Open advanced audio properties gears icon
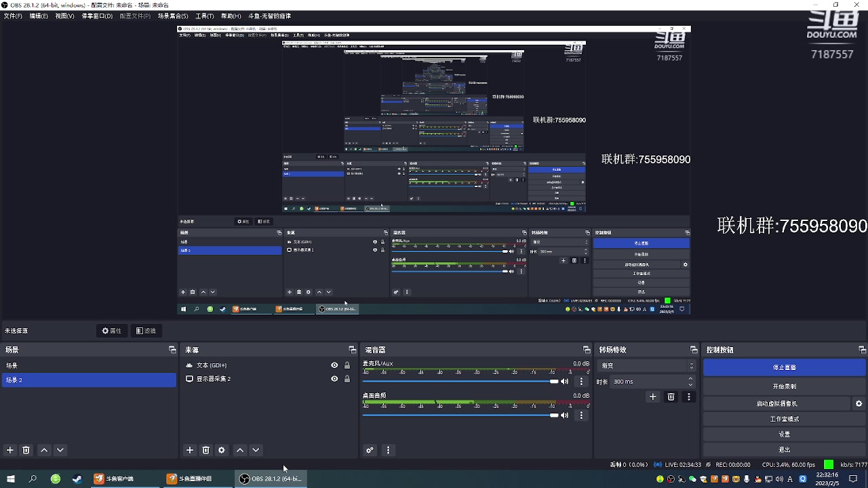 click(370, 450)
